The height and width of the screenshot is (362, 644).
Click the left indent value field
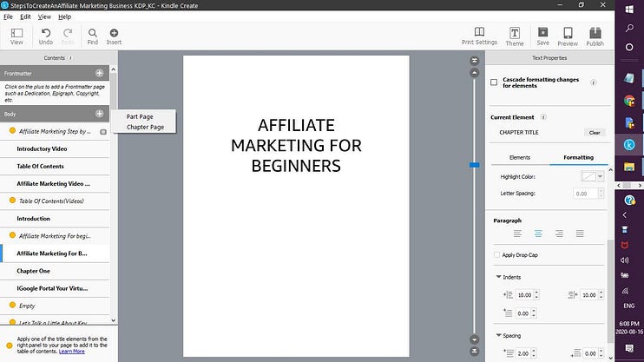524,295
